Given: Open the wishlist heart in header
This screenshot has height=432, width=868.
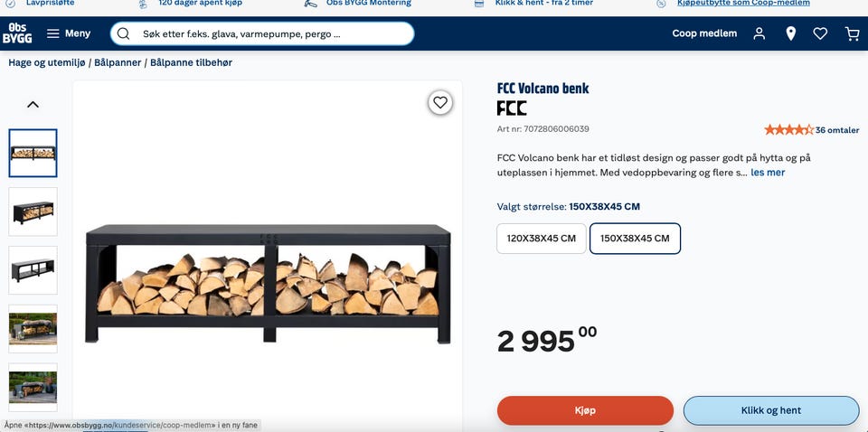Looking at the screenshot, I should 820,33.
